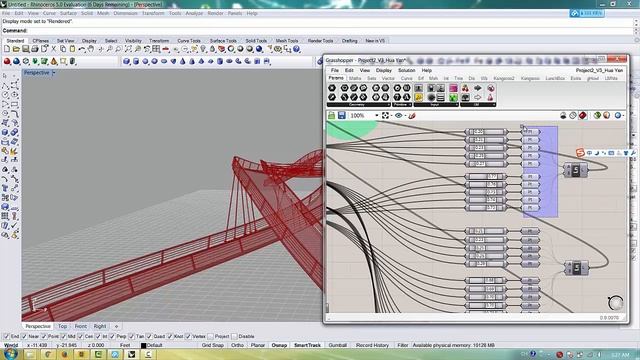The height and width of the screenshot is (360, 640).
Task: Click the New file icon in Rhino toolbar
Action: [x=7, y=49]
